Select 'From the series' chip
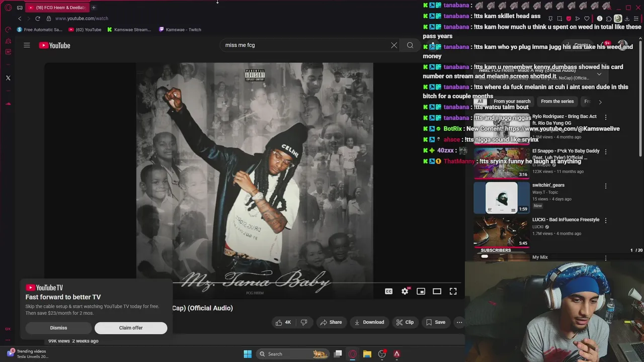644x362 pixels. pos(557,102)
